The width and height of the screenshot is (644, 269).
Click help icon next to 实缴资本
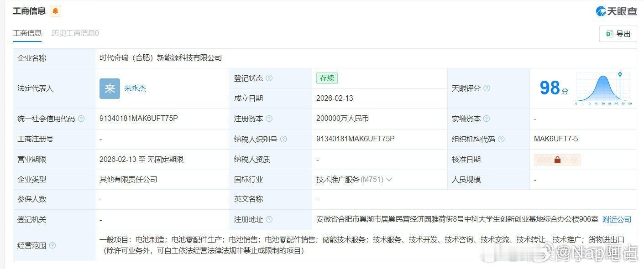(487, 119)
